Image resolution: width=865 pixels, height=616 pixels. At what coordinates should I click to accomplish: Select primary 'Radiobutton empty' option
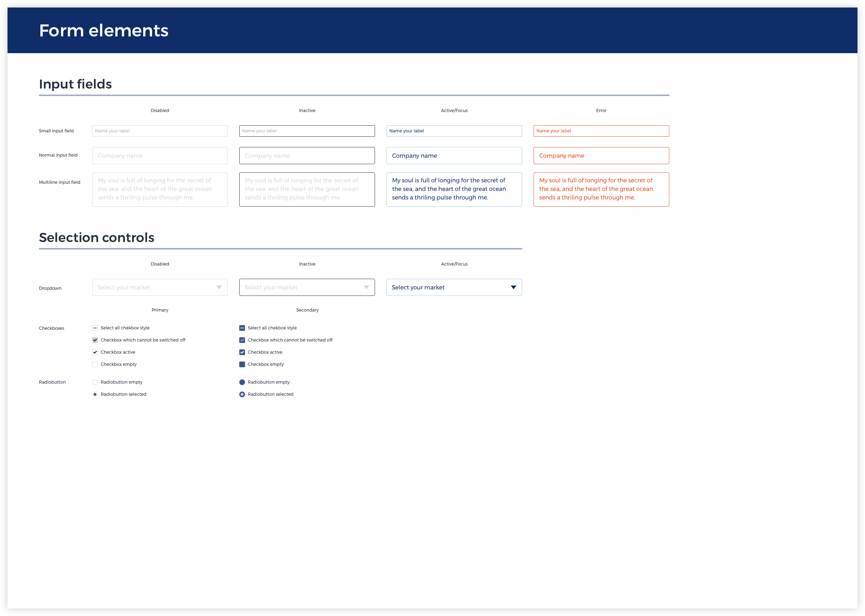click(95, 382)
